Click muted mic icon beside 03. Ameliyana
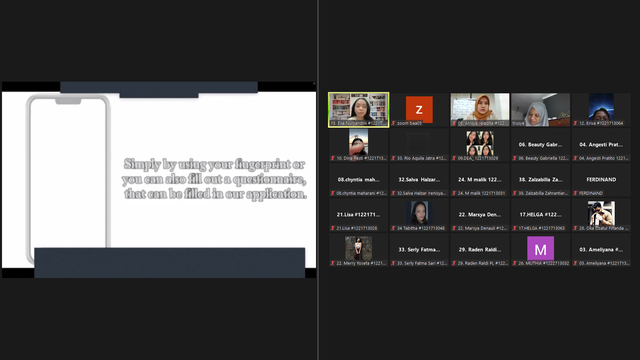Screen dimensions: 640x360 coord(576,263)
